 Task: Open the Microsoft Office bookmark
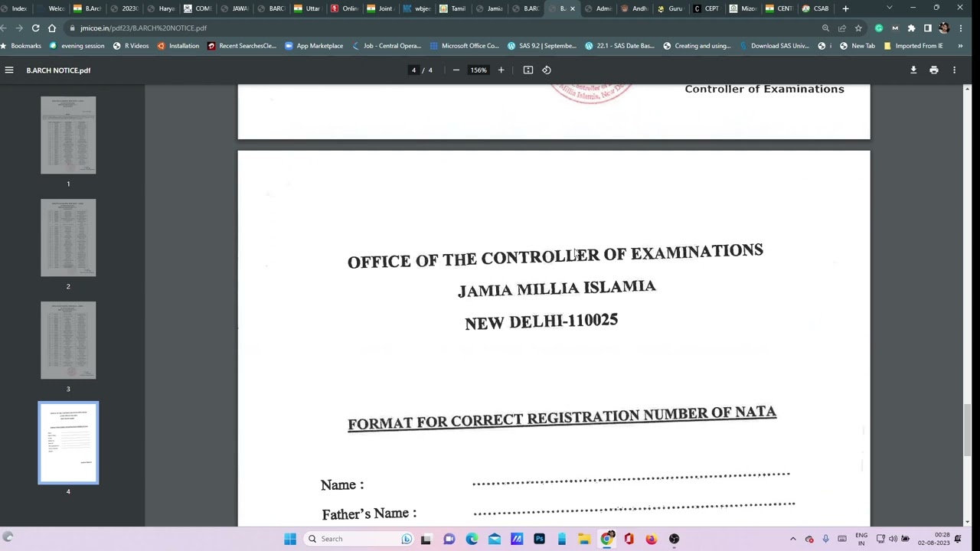point(464,46)
